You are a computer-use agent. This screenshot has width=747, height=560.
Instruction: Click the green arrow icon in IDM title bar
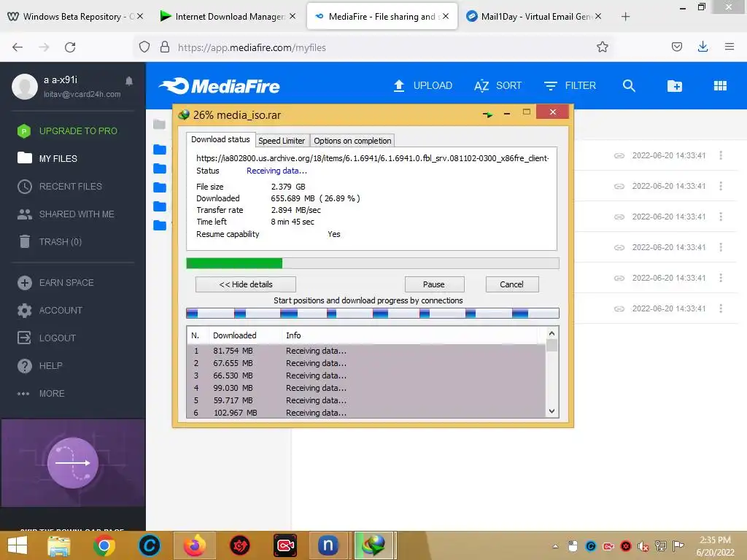pos(487,114)
